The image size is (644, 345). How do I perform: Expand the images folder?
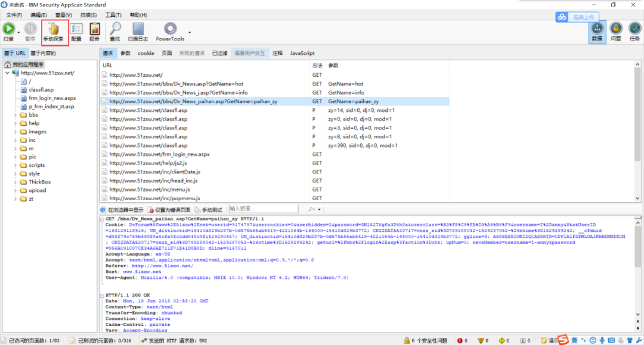coord(16,132)
